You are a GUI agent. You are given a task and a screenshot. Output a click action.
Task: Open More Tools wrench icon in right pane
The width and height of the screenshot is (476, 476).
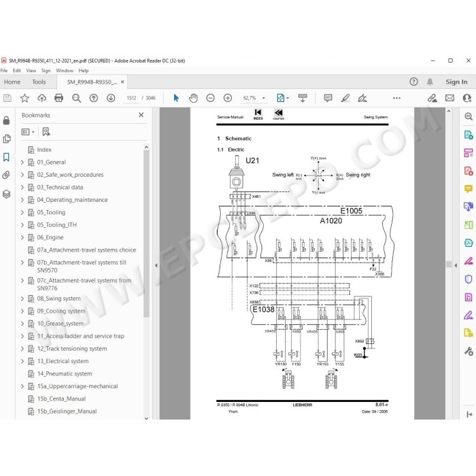click(x=469, y=351)
